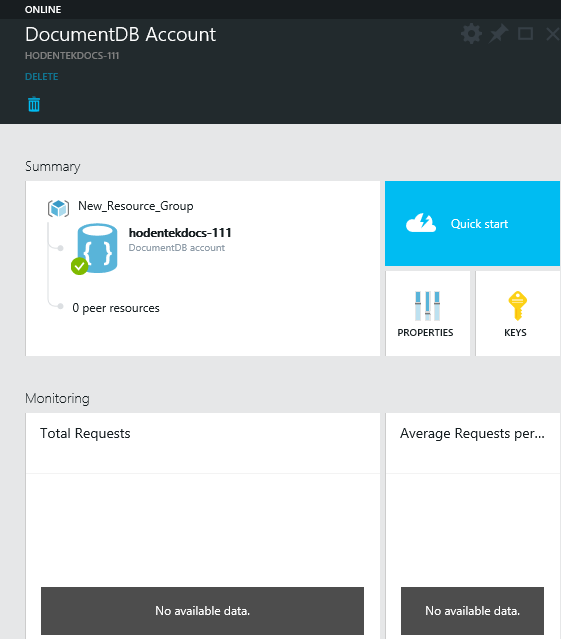Click the KEYS tile label

coord(515,333)
